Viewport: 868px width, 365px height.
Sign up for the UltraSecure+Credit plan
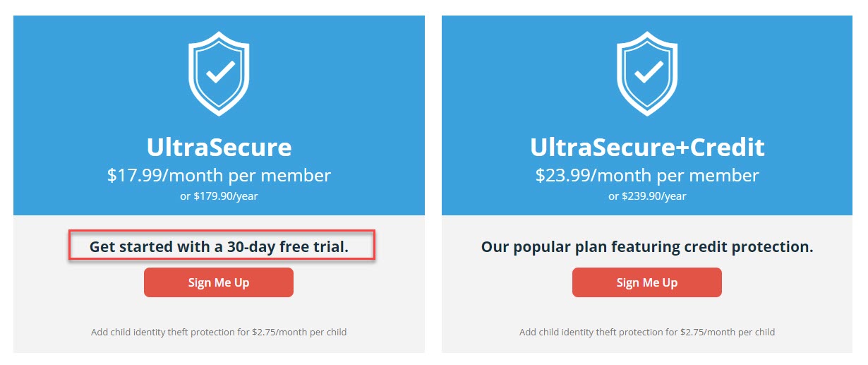coord(647,282)
